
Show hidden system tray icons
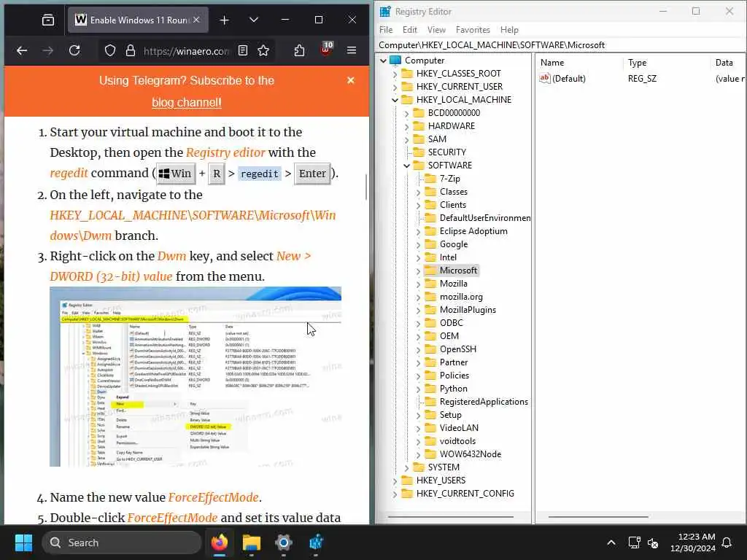tap(611, 542)
